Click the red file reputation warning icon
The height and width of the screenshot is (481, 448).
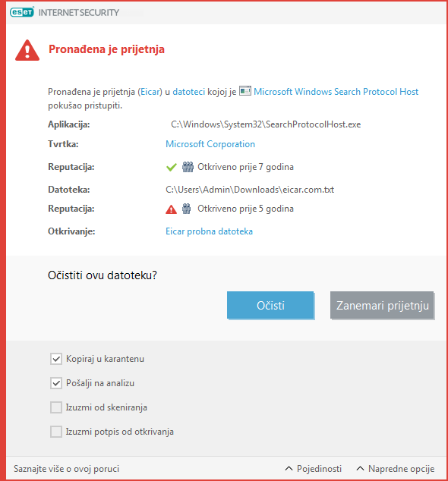[x=171, y=209]
